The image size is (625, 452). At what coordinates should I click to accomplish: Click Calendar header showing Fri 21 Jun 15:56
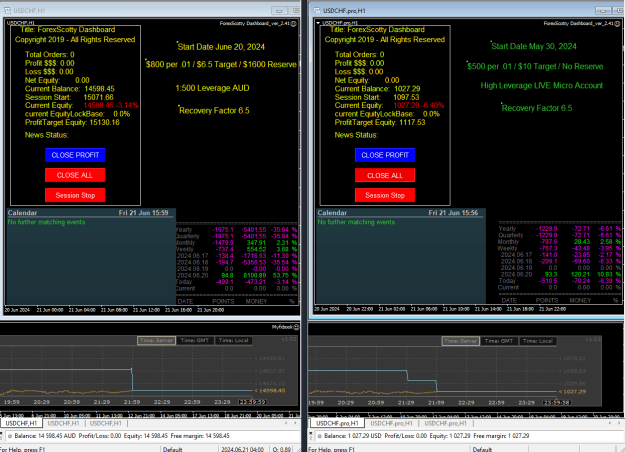(401, 213)
